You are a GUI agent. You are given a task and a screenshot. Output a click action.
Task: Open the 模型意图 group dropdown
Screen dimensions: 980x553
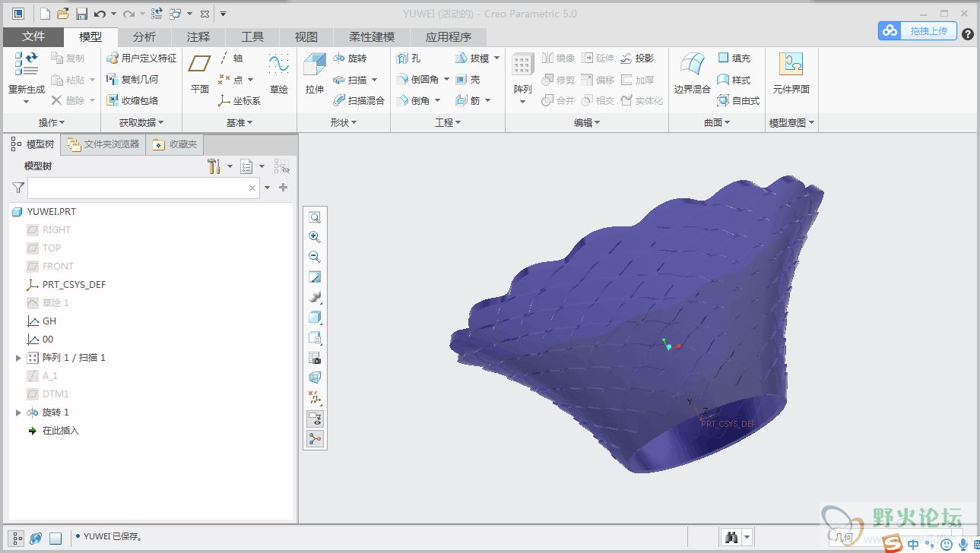(791, 122)
